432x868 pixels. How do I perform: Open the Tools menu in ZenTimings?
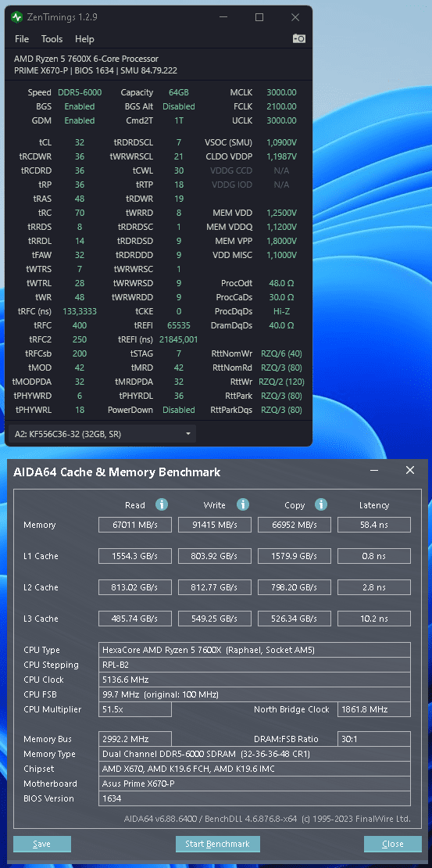point(52,39)
